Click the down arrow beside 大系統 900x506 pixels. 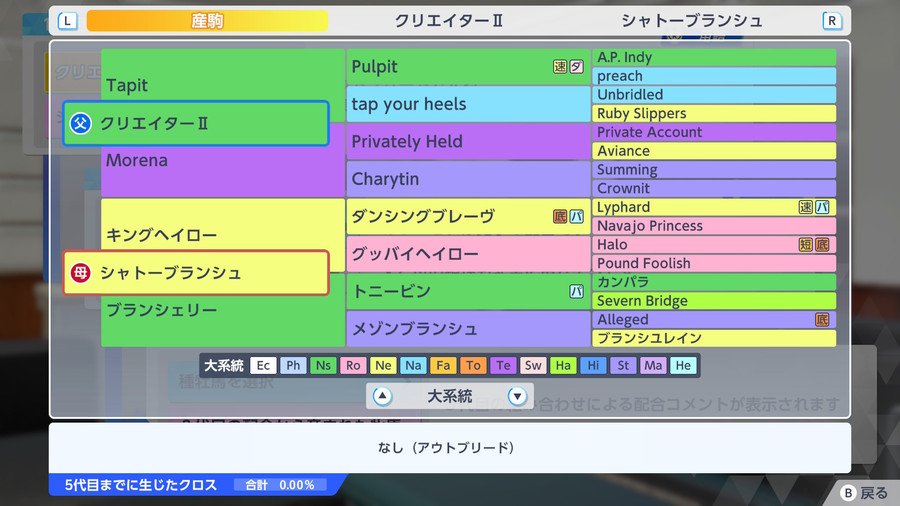click(x=517, y=396)
